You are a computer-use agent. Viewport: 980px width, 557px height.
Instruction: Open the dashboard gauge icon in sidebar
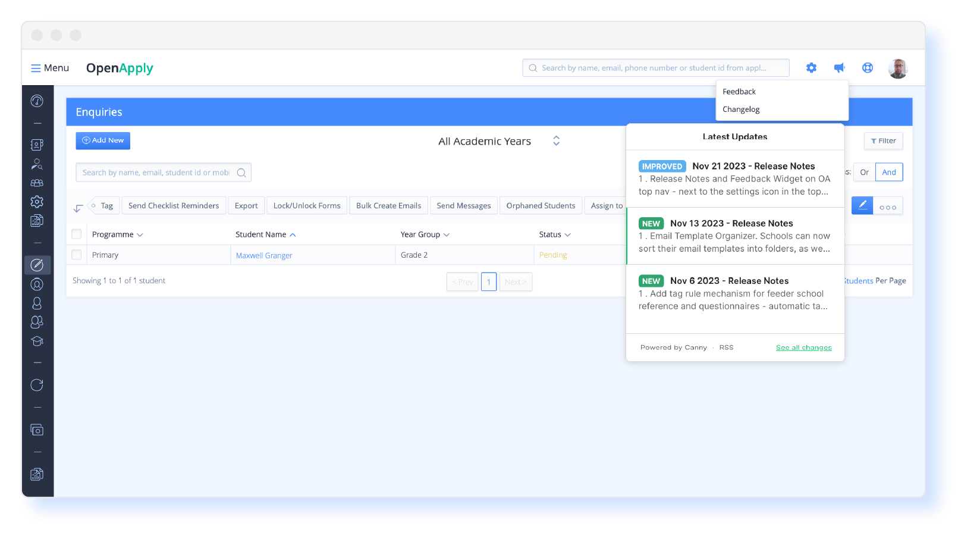37,101
